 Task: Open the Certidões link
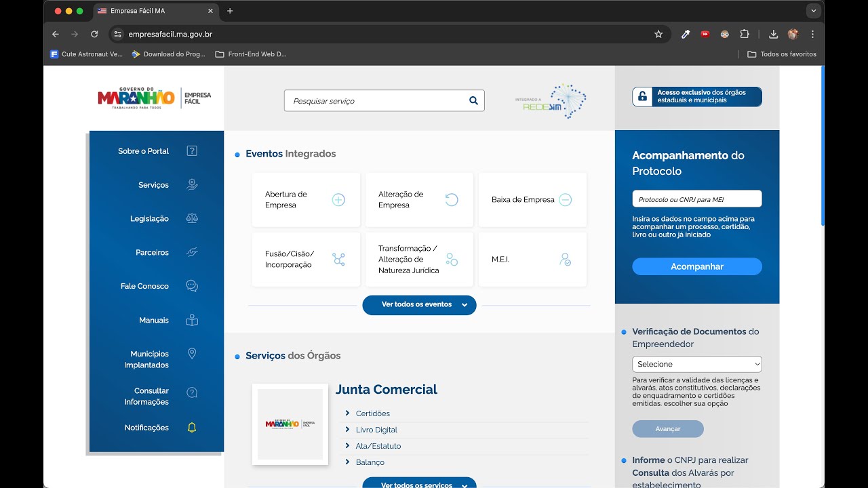373,413
